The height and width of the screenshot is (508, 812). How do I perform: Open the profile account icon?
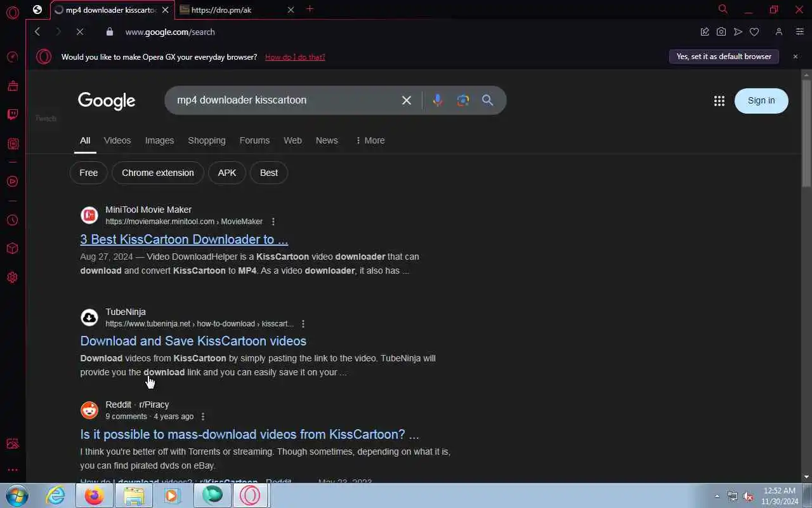(x=779, y=32)
